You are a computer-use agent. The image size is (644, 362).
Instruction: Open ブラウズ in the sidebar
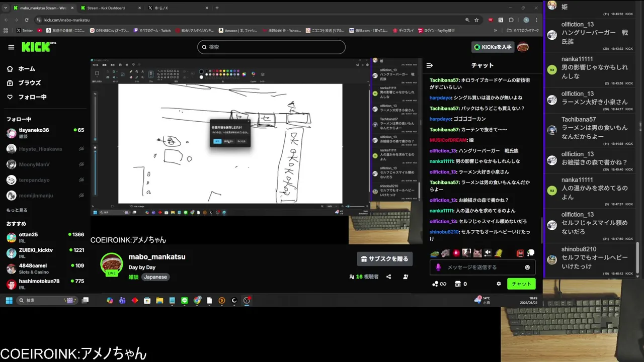24,83
